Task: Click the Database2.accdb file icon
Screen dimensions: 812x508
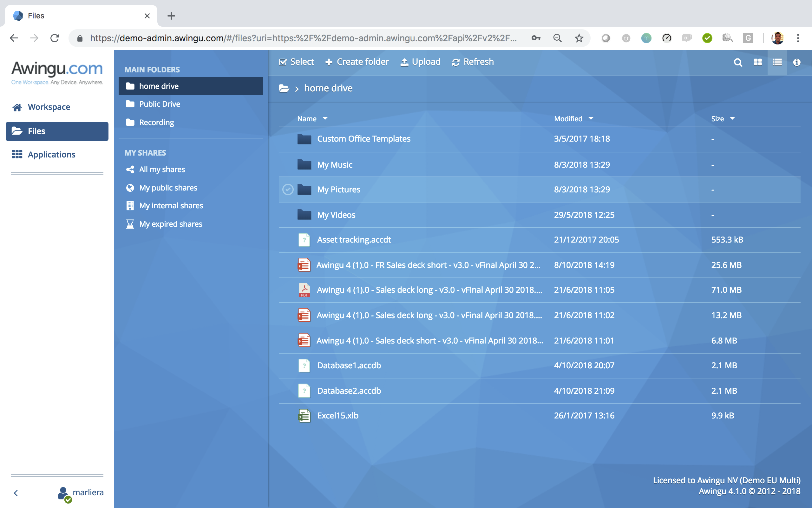Action: 304,391
